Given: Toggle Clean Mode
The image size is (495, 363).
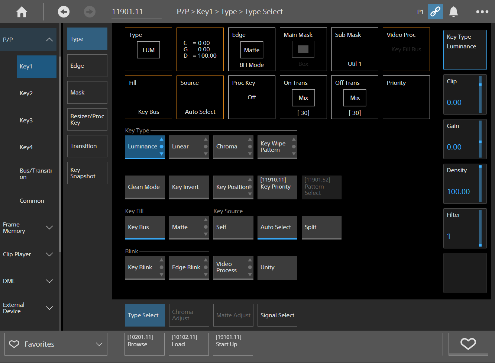Looking at the screenshot, I should point(145,187).
